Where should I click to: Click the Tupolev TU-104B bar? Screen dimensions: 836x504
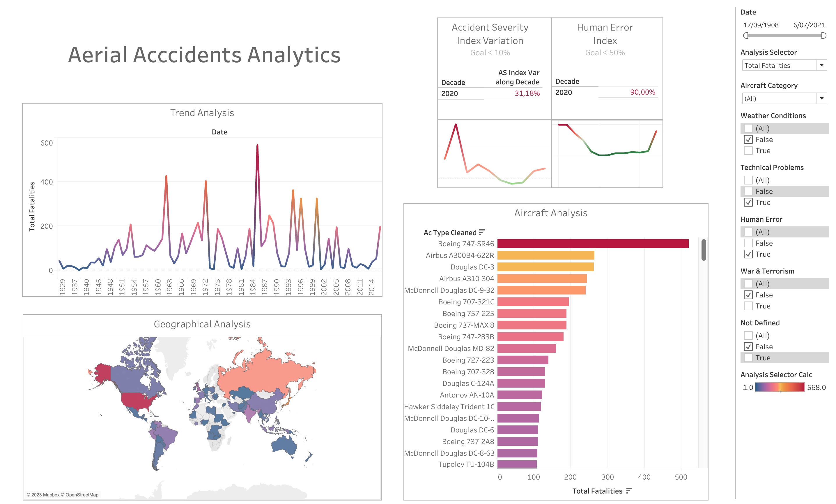click(x=517, y=464)
